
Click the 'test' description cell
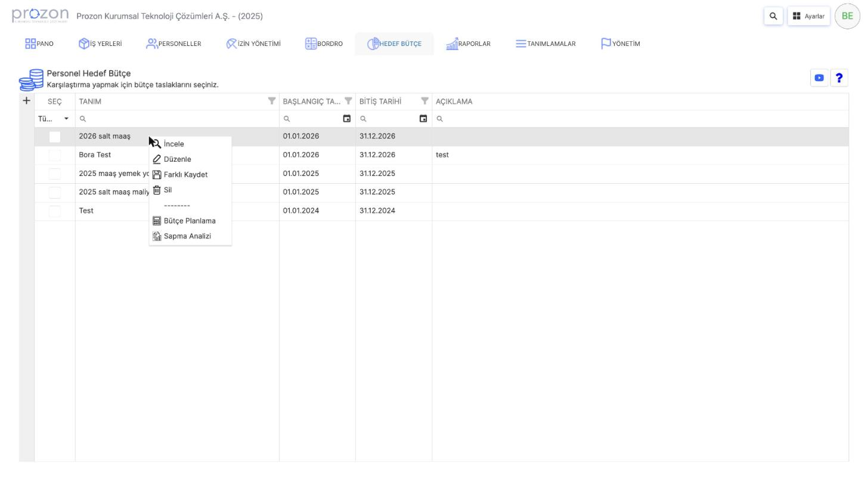point(640,155)
